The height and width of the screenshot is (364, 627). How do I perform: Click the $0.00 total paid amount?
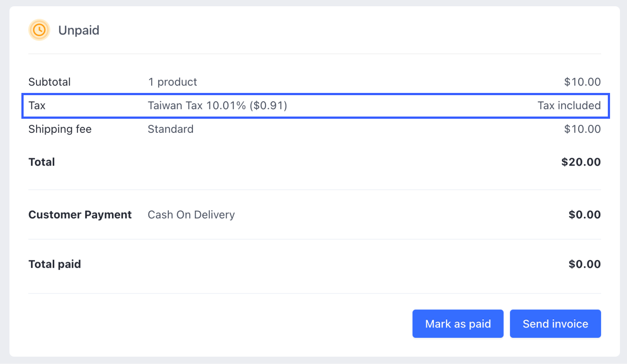[584, 264]
